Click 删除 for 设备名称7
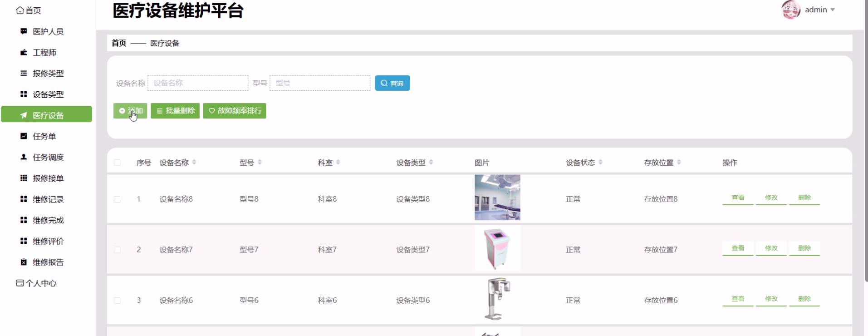The image size is (868, 336). point(804,248)
